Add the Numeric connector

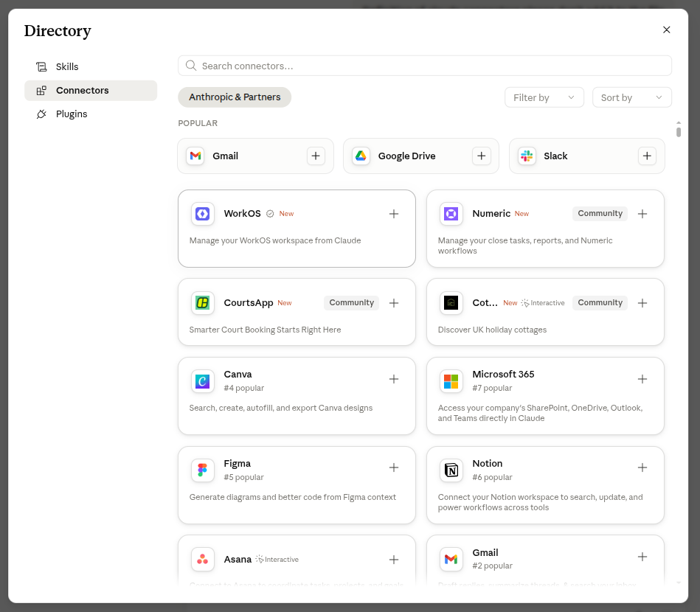pos(642,214)
